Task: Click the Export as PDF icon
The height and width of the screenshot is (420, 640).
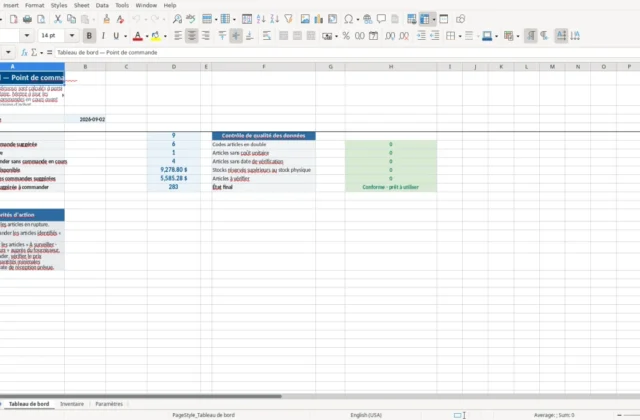Action: tap(13, 19)
